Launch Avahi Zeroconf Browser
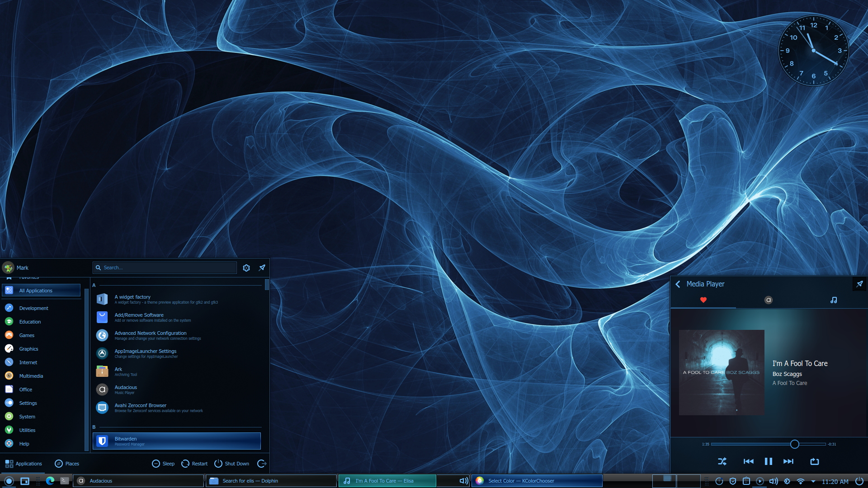The image size is (868, 488). pyautogui.click(x=177, y=408)
